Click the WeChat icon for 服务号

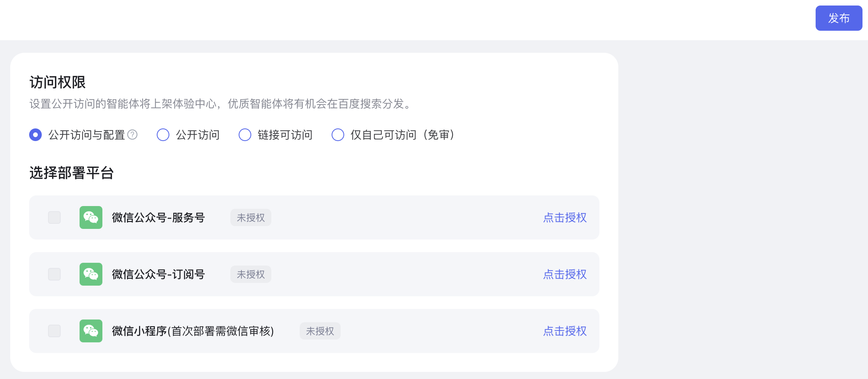pyautogui.click(x=91, y=217)
